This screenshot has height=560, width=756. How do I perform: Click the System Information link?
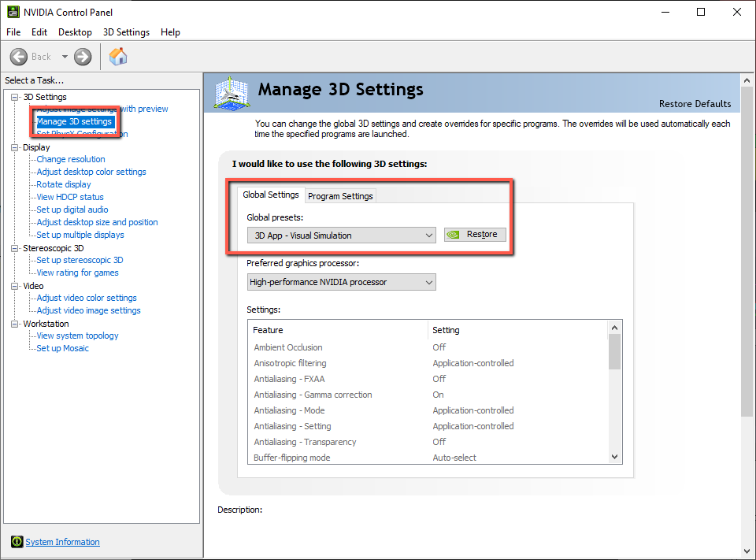[62, 542]
